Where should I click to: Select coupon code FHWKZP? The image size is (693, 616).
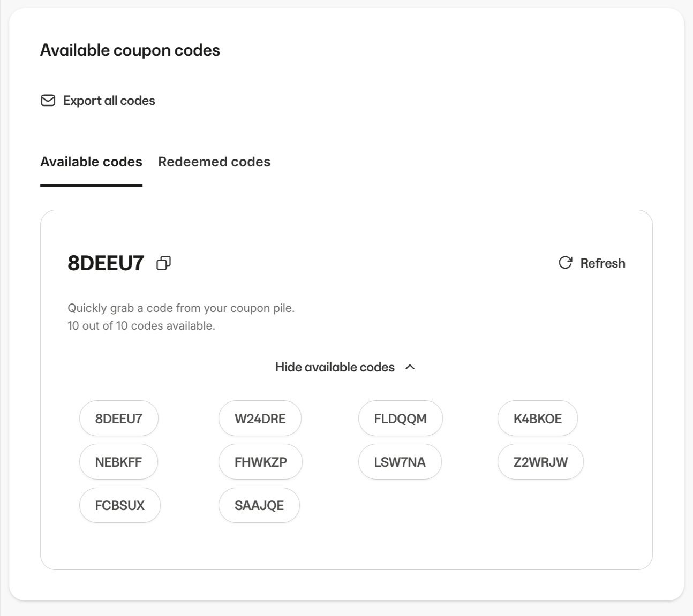(x=260, y=461)
